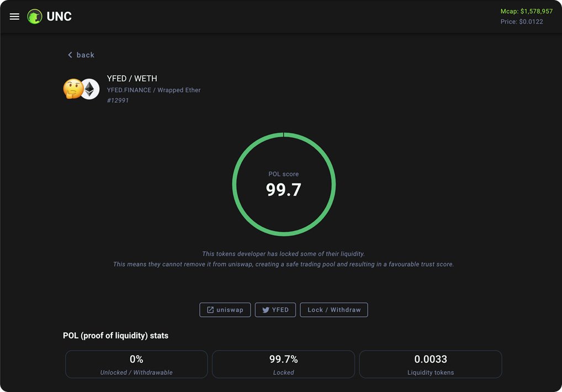
Task: Click the POL (proof of liquidity) stats heading
Action: [115, 336]
